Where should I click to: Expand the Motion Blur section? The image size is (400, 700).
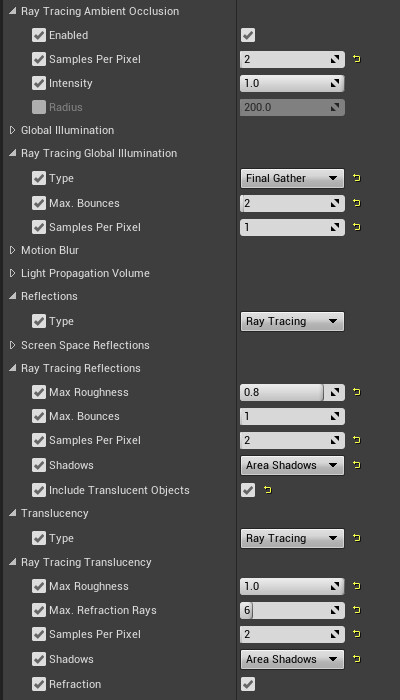(12, 250)
